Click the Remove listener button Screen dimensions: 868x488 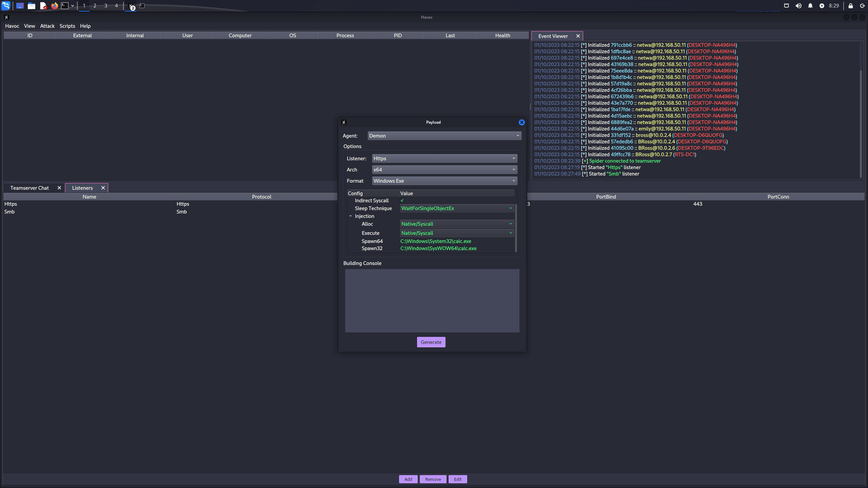click(433, 479)
